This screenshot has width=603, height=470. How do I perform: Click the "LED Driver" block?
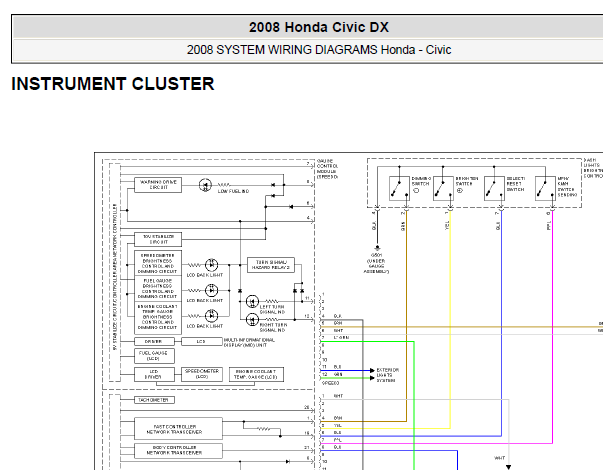click(x=154, y=374)
